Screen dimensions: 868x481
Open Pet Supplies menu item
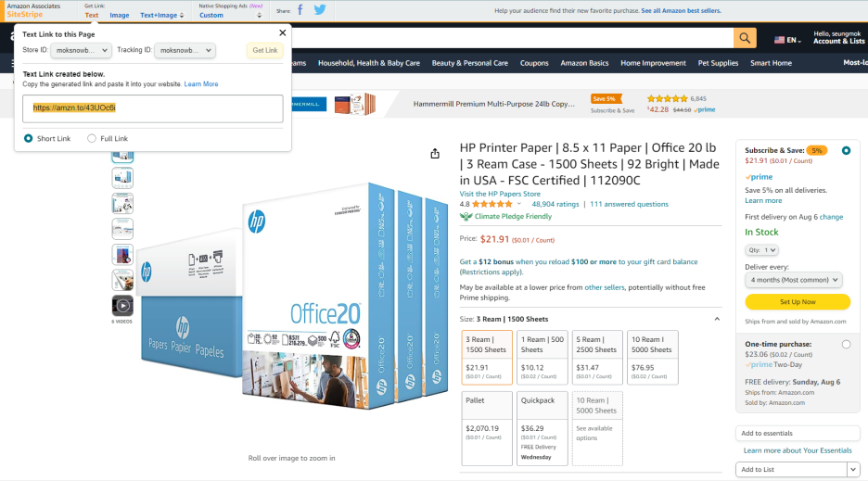pyautogui.click(x=718, y=63)
